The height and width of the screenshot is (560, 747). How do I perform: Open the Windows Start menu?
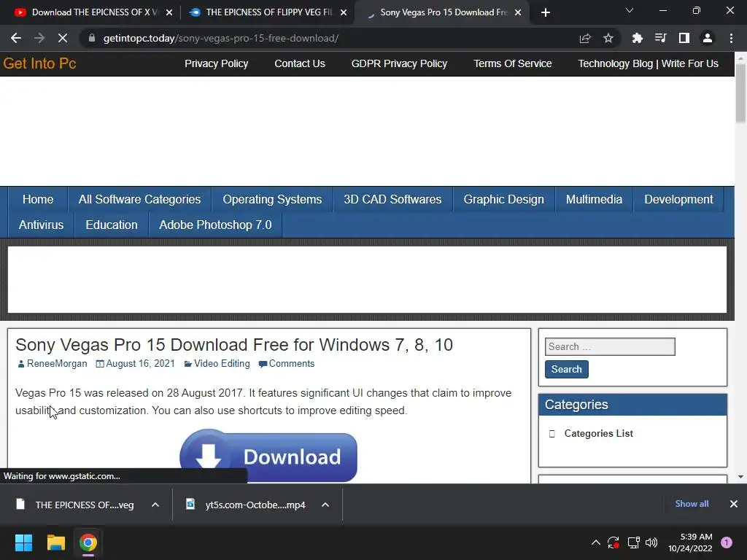(23, 542)
